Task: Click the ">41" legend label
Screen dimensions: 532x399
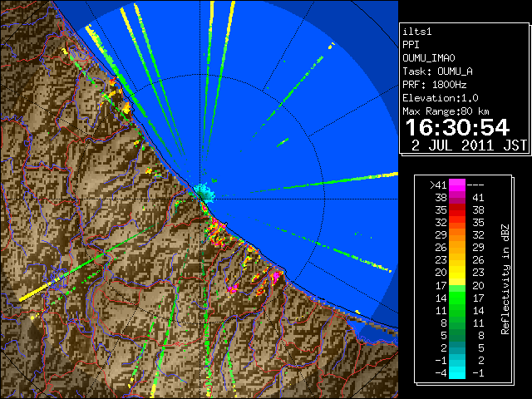Action: [438, 185]
